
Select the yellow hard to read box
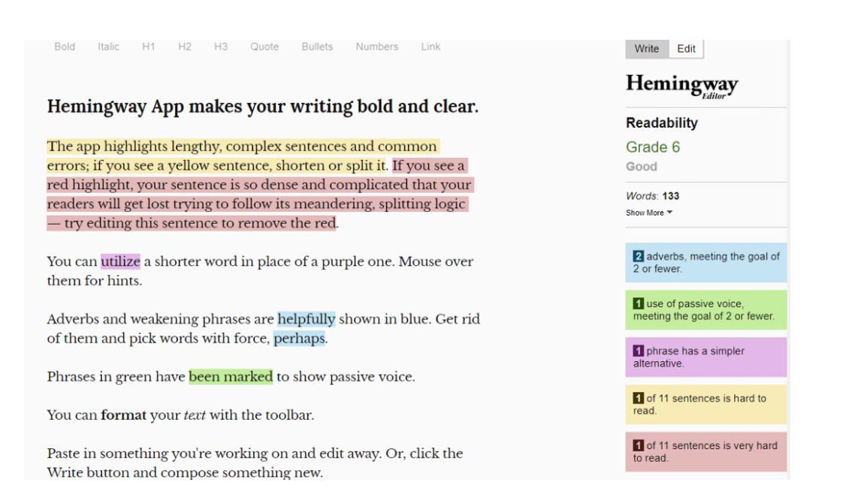tap(705, 404)
